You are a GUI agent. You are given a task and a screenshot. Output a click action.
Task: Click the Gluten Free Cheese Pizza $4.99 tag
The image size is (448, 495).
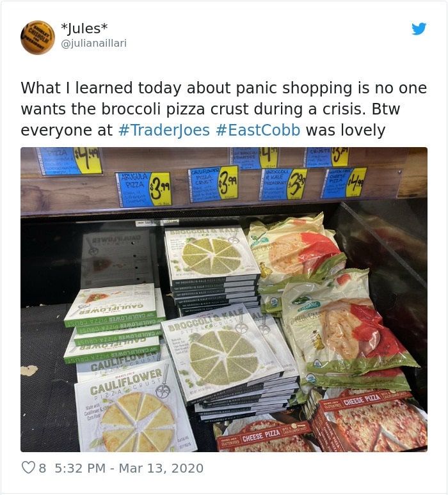(x=344, y=182)
